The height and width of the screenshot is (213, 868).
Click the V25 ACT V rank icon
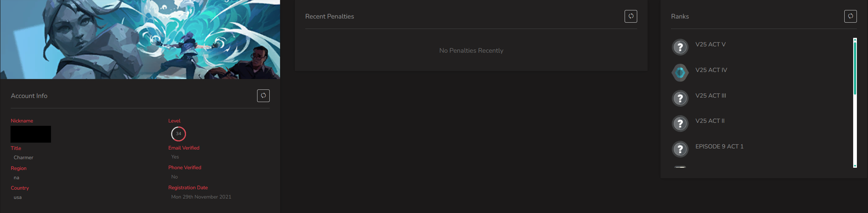tap(680, 47)
